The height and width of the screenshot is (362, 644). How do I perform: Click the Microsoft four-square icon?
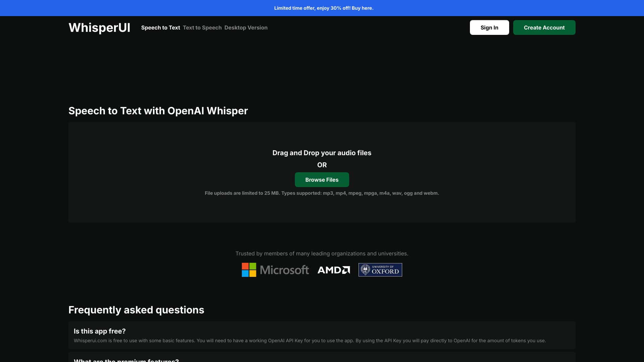tap(249, 269)
